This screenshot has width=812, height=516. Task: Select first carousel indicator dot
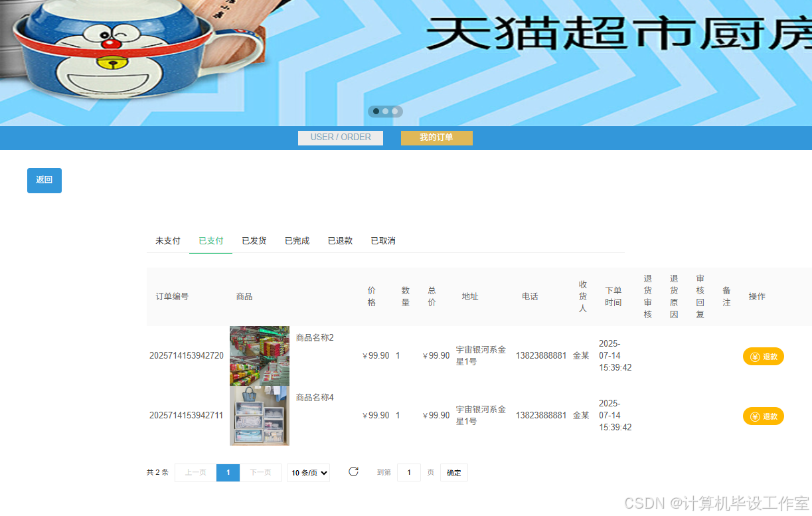376,112
